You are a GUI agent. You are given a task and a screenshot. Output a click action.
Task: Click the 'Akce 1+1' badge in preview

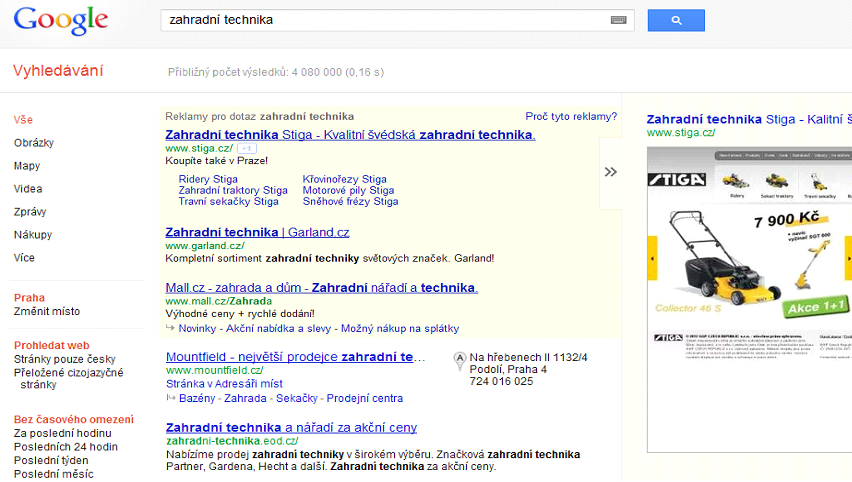click(816, 308)
